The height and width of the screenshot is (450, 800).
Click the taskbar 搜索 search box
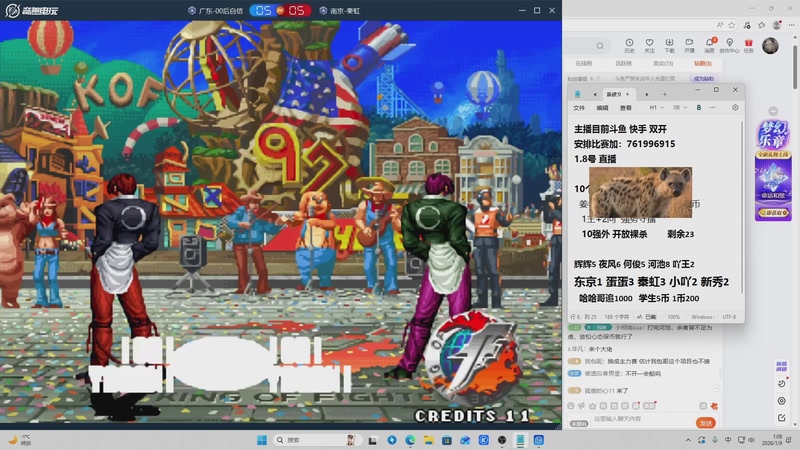pos(315,440)
